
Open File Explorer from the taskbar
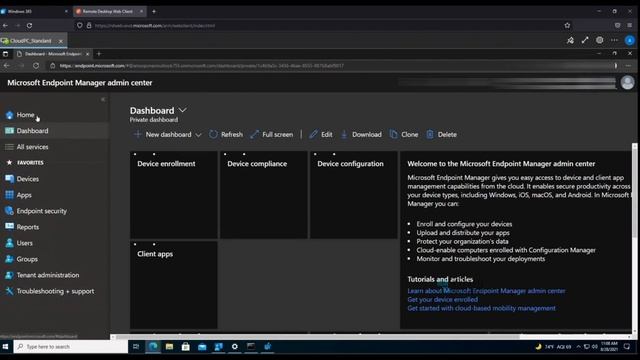pos(169,347)
